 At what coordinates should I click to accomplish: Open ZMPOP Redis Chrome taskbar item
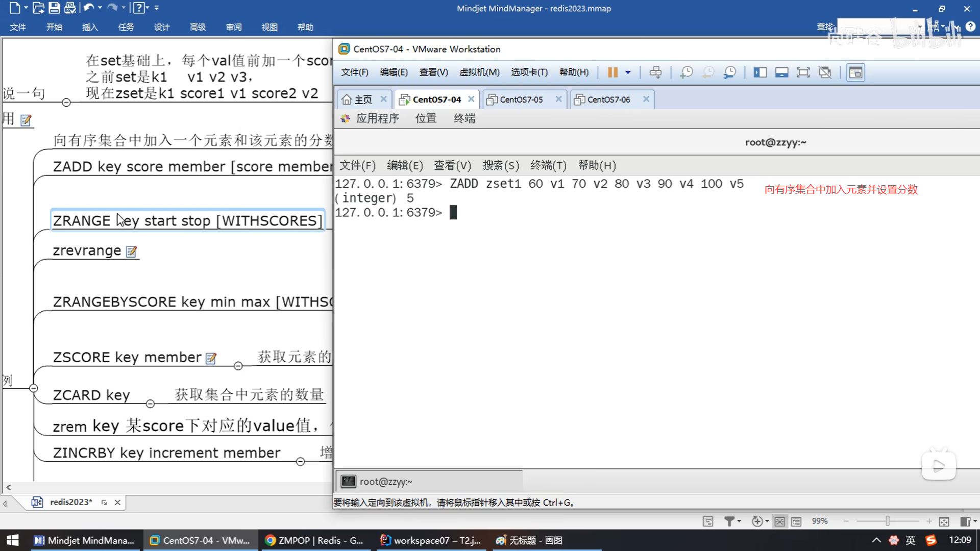[x=314, y=540]
